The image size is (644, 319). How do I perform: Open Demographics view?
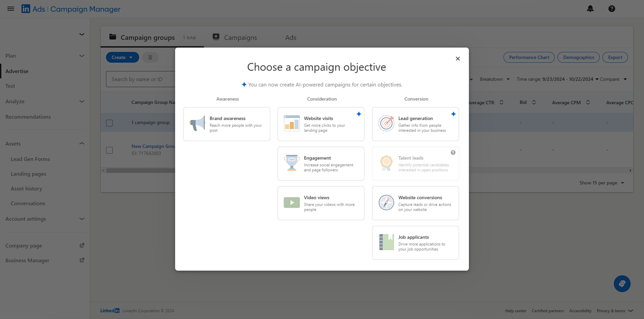click(x=578, y=57)
